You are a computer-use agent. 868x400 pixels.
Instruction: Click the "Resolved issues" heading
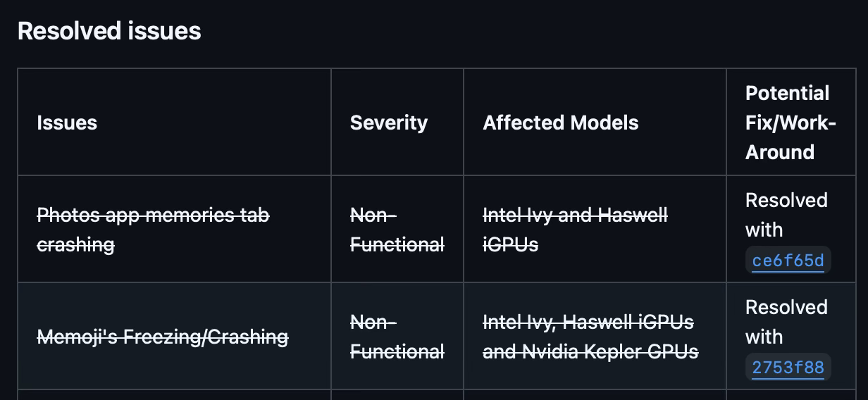click(109, 31)
